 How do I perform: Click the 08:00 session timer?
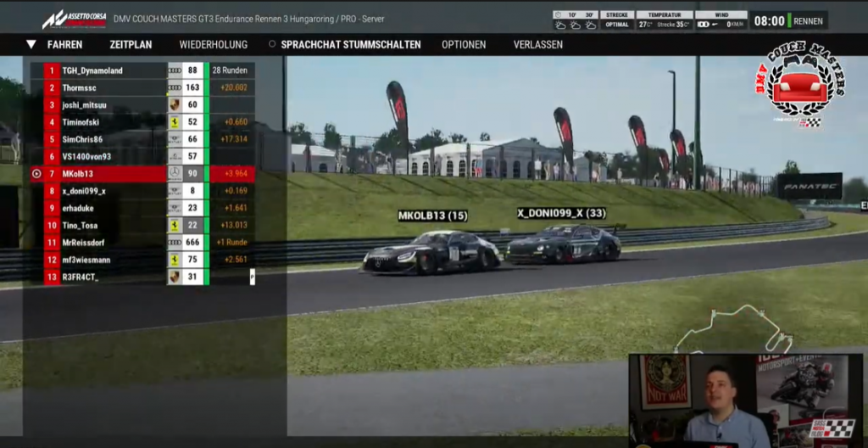pos(770,21)
